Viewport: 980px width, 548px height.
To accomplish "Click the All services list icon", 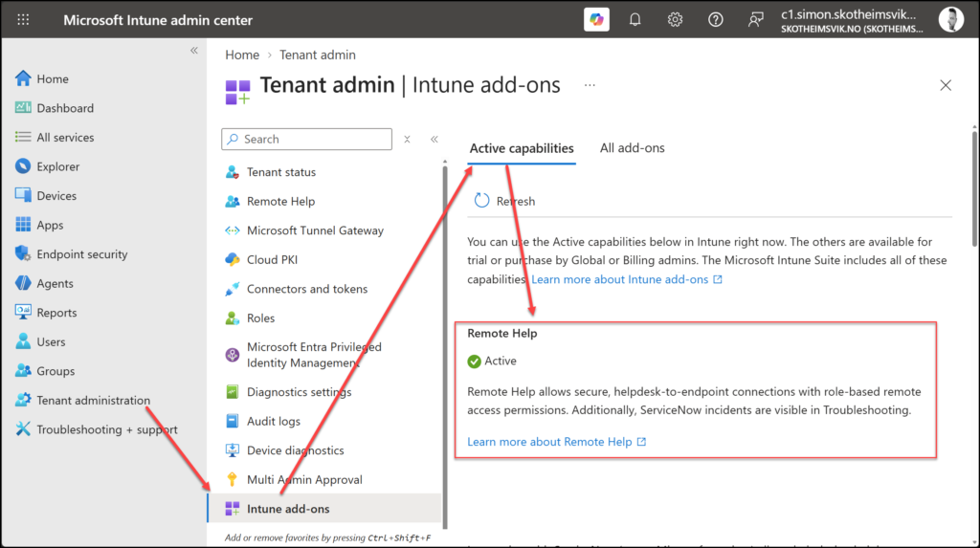I will click(23, 137).
